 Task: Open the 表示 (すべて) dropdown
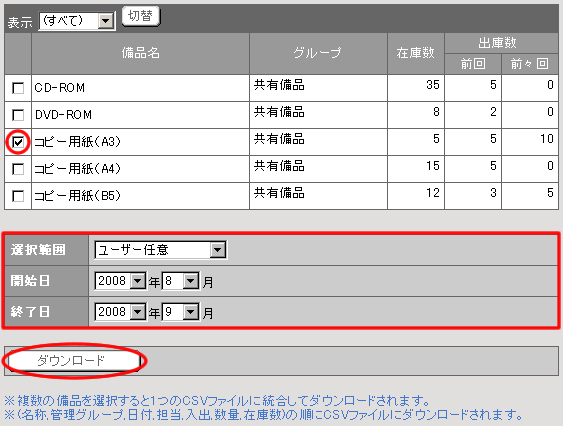[x=76, y=21]
